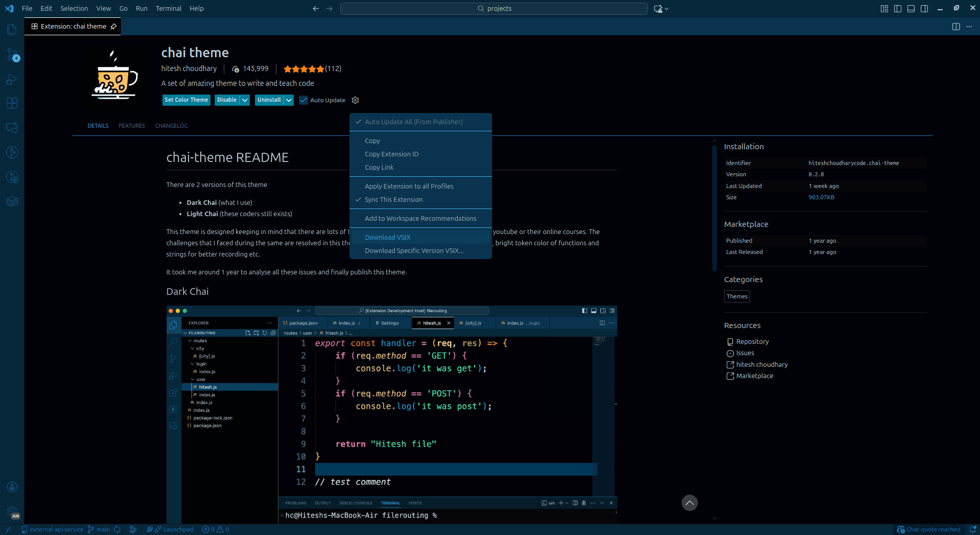Viewport: 980px width, 535px height.
Task: Toggle Sync This Extension menu item
Action: [421, 199]
